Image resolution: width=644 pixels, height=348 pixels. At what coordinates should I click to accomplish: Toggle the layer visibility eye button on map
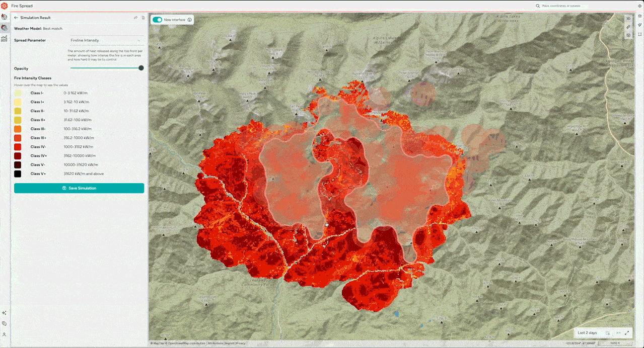(628, 35)
